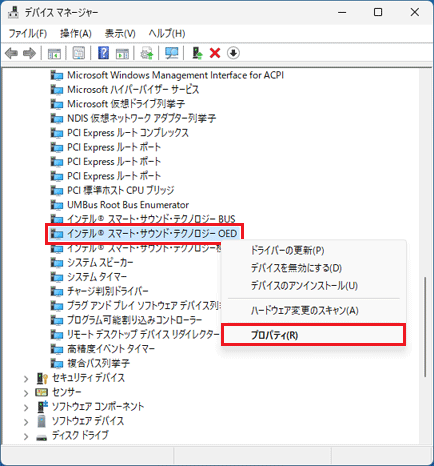Click the blue Help question mark icon
This screenshot has width=434, height=466.
[x=103, y=53]
